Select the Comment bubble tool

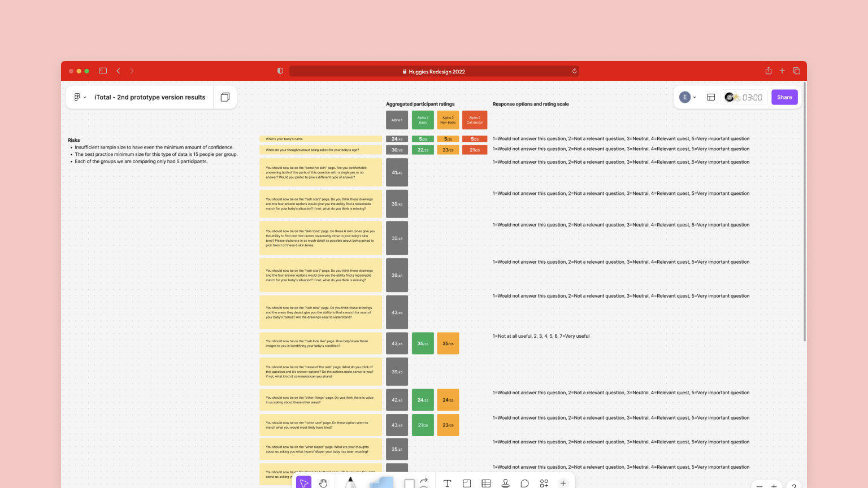pos(524,483)
